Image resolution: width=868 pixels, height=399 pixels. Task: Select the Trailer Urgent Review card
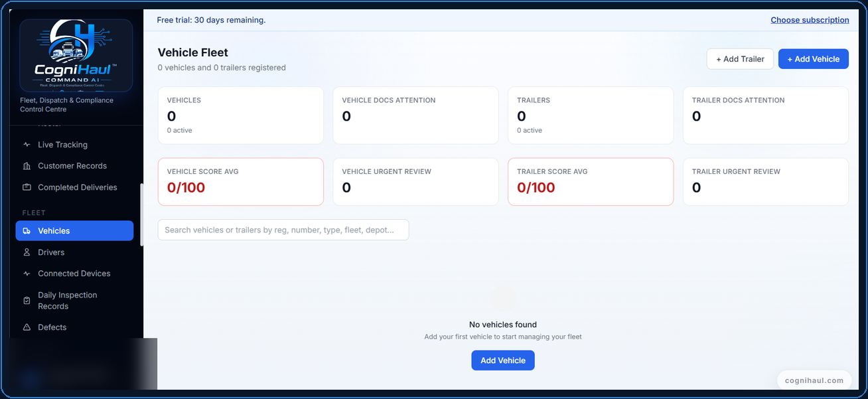coord(766,182)
